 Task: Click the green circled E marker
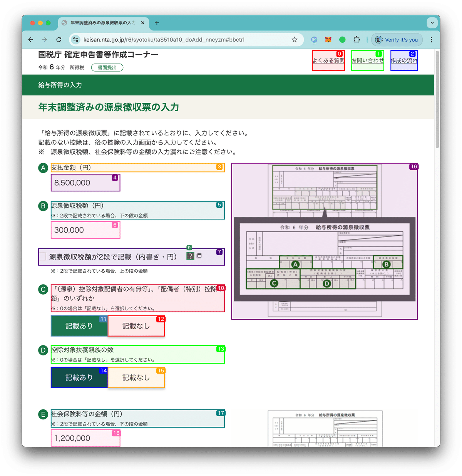click(x=43, y=414)
